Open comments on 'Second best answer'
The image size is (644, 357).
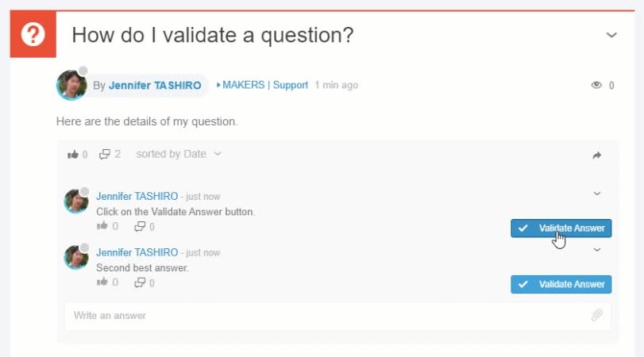(140, 282)
